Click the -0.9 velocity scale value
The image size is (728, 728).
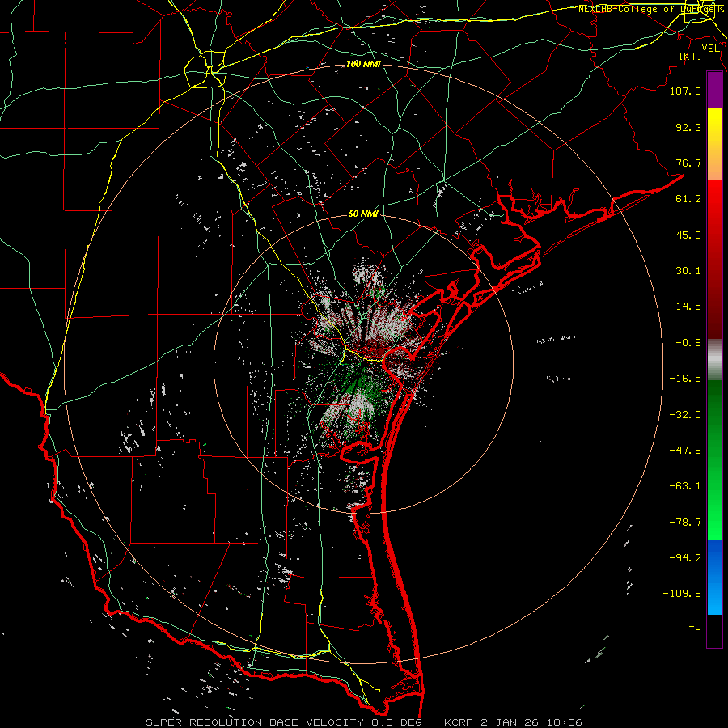688,343
